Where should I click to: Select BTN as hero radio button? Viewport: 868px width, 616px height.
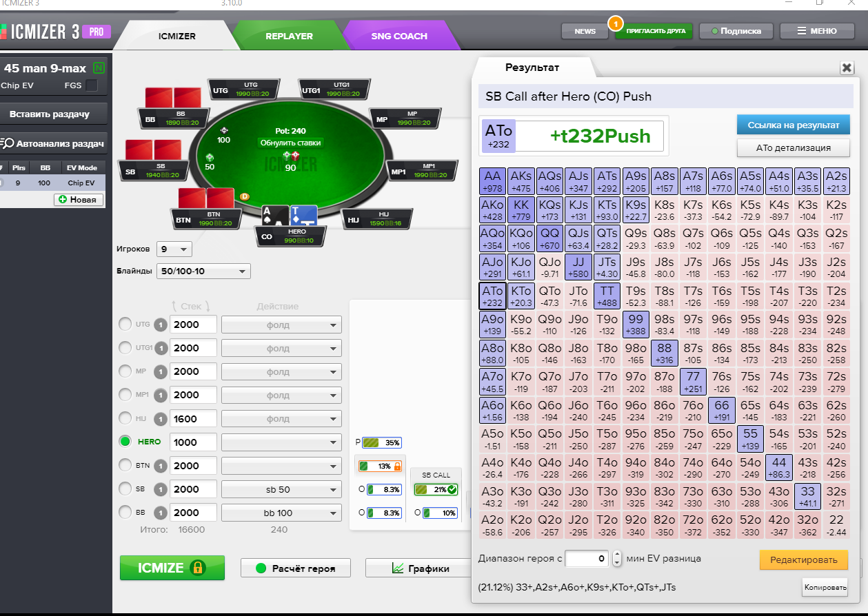125,465
